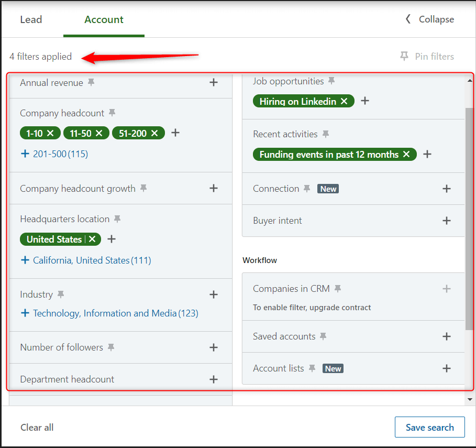Viewport: 476px width, 448px height.
Task: Click the Save search button
Action: click(429, 427)
